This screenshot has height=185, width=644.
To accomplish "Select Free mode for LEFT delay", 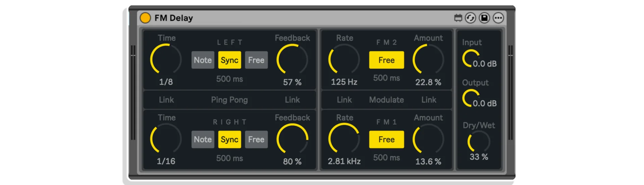I will [x=256, y=60].
